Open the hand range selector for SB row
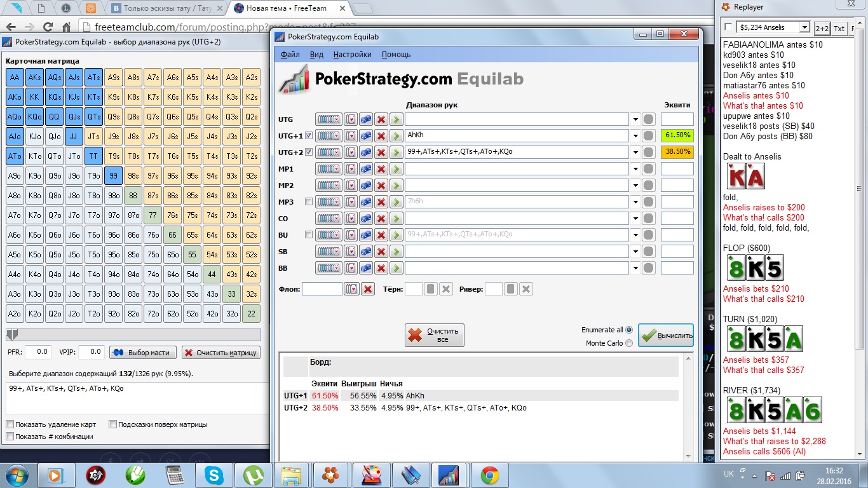 pos(329,252)
